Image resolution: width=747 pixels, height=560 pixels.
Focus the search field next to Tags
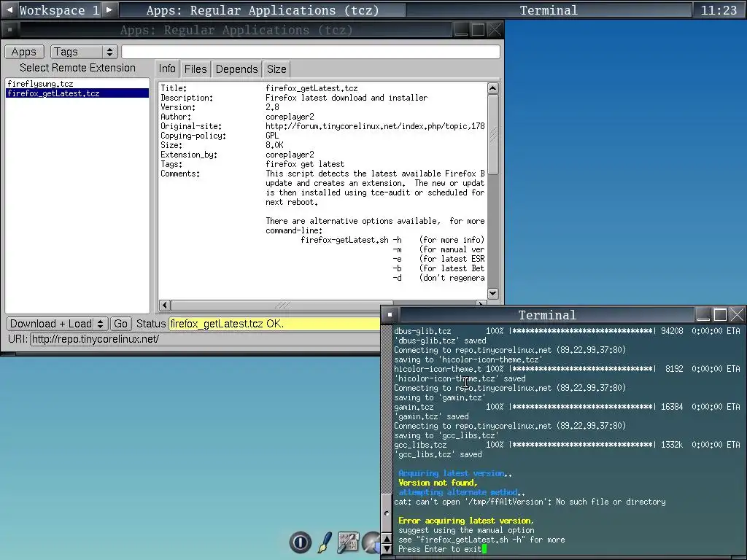pos(311,52)
